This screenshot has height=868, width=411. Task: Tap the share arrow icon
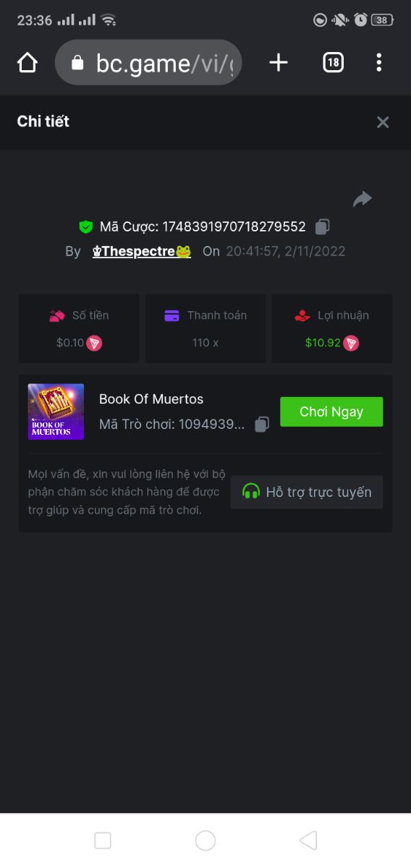tap(363, 199)
